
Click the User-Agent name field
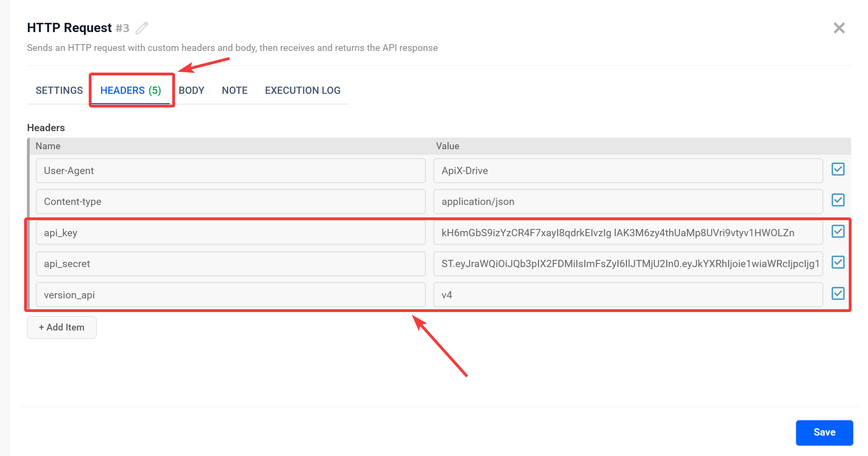(x=230, y=171)
